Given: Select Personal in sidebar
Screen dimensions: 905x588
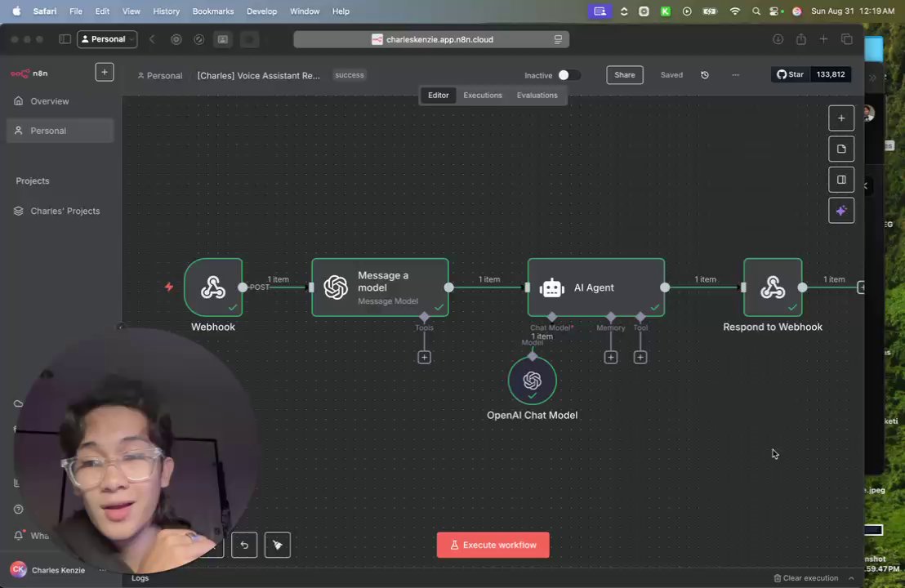Looking at the screenshot, I should pyautogui.click(x=60, y=131).
